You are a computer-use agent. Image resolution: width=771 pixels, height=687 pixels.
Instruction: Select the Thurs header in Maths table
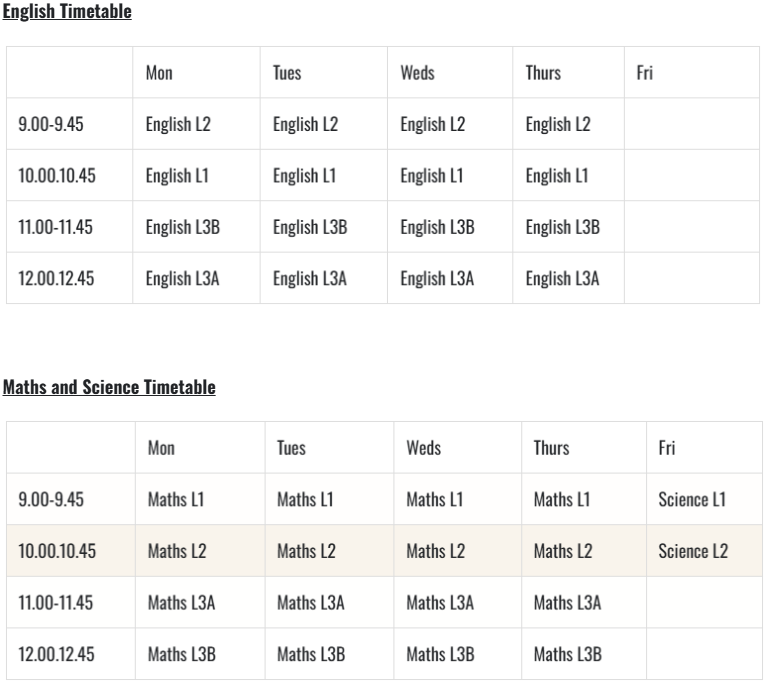click(x=551, y=447)
